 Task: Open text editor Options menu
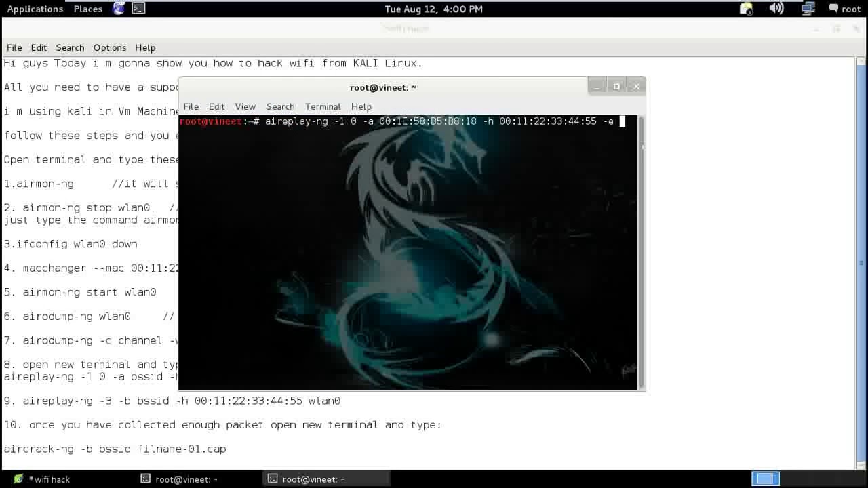(110, 47)
